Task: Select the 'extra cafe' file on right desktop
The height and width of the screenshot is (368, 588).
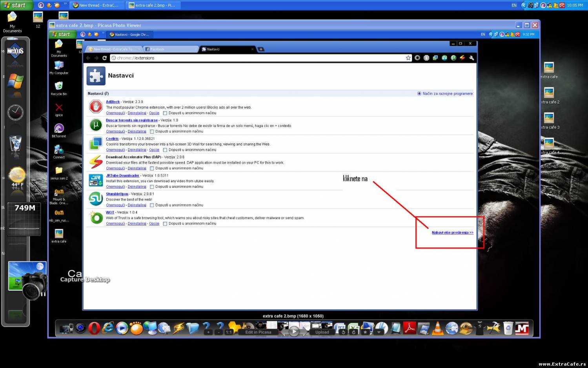Action: click(x=549, y=71)
